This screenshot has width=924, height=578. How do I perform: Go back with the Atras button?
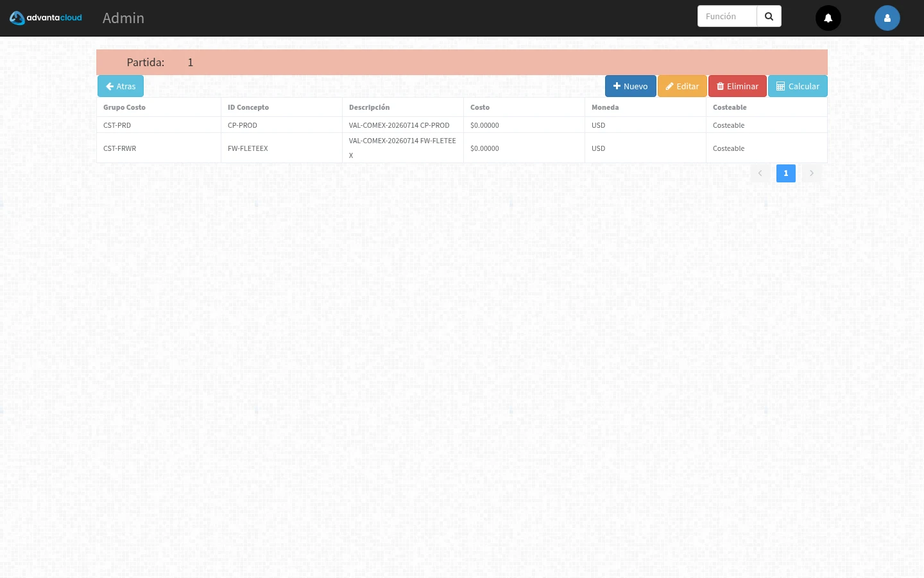[x=121, y=86]
